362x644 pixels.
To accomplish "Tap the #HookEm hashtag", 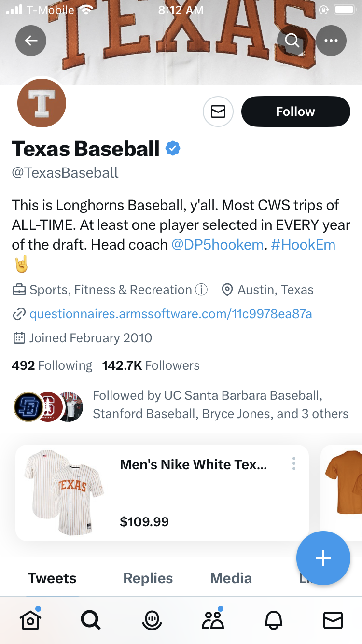I will pyautogui.click(x=303, y=245).
